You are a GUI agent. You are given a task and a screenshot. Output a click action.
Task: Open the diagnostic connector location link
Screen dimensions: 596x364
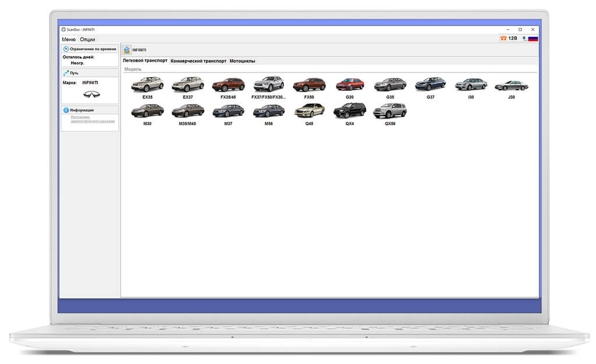[x=93, y=119]
